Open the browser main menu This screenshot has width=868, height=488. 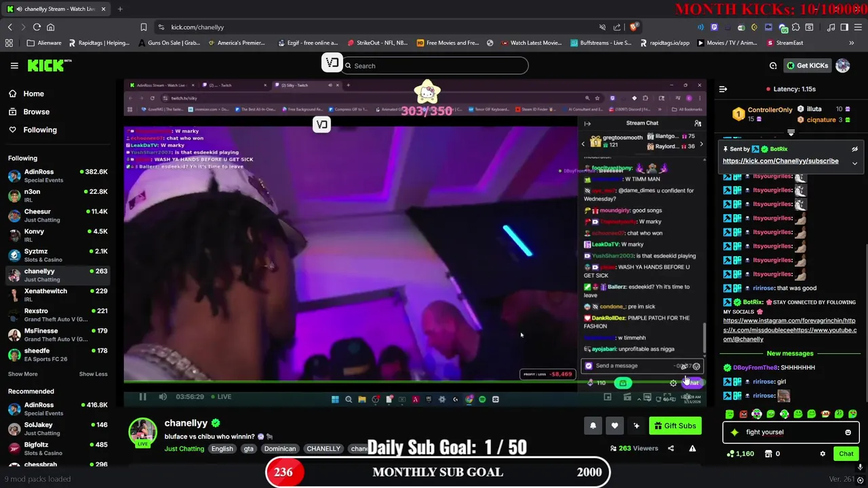pyautogui.click(x=858, y=27)
